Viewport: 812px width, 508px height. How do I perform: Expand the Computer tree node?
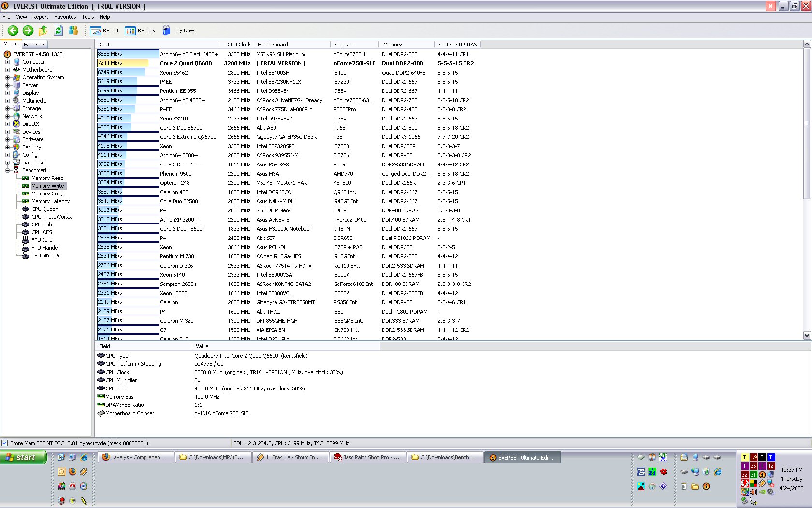[x=7, y=62]
